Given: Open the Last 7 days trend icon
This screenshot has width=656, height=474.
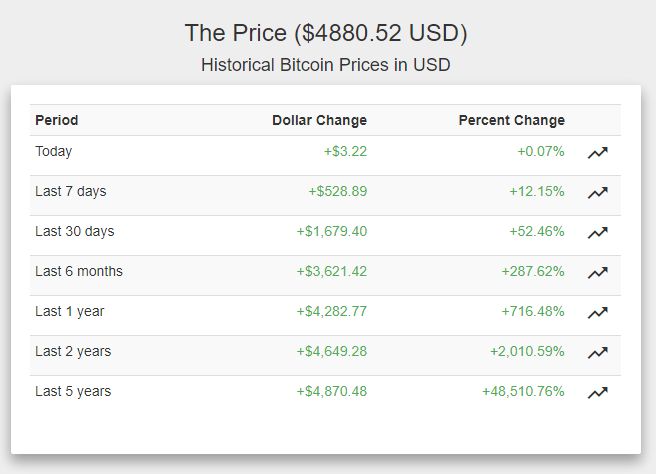Looking at the screenshot, I should click(597, 193).
